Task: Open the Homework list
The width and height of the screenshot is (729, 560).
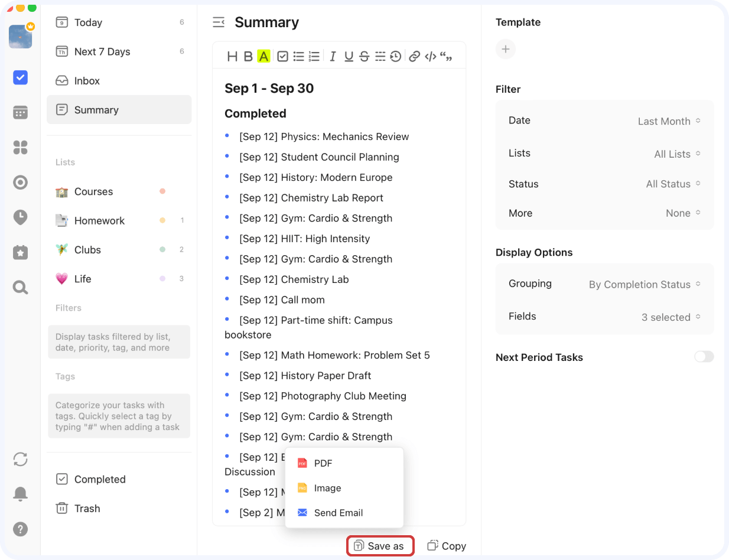Action: point(99,220)
